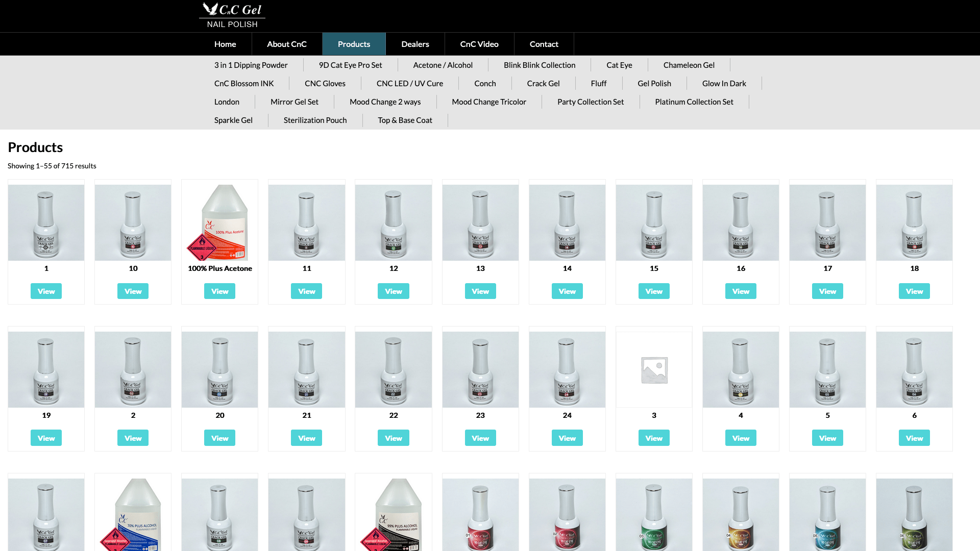Open the Mood Change Tricolor category

(x=488, y=102)
